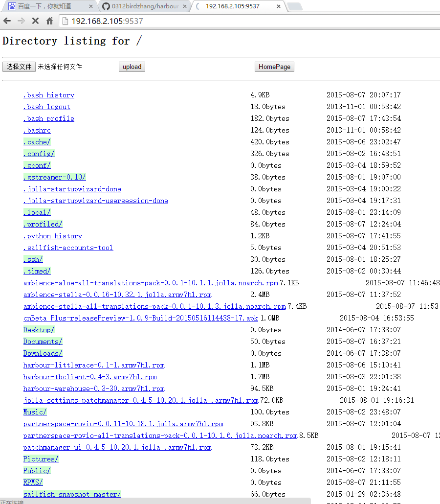
Task: Open the .config/ directory
Action: tap(39, 154)
